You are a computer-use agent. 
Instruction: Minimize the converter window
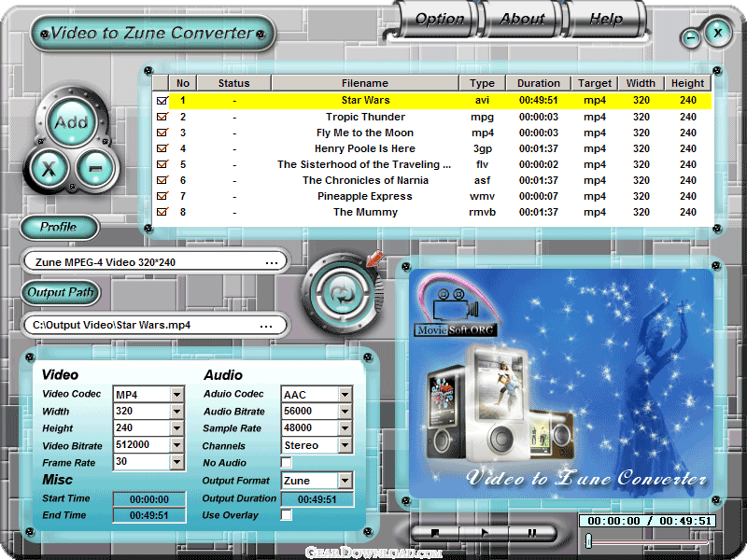coord(690,38)
